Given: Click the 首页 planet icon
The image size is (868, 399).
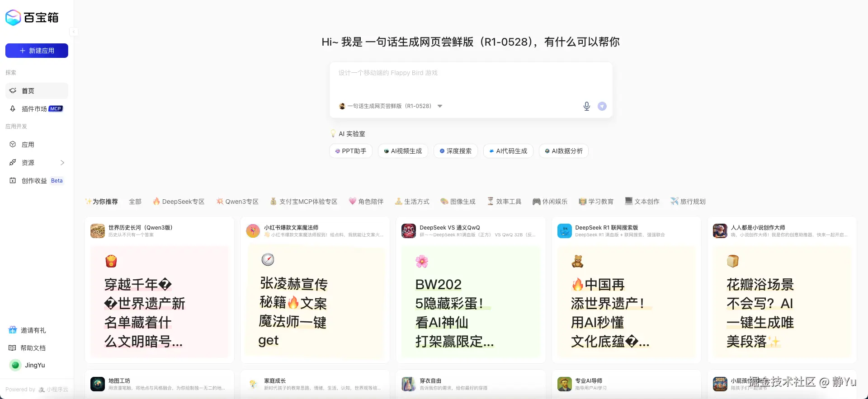Looking at the screenshot, I should (x=13, y=91).
